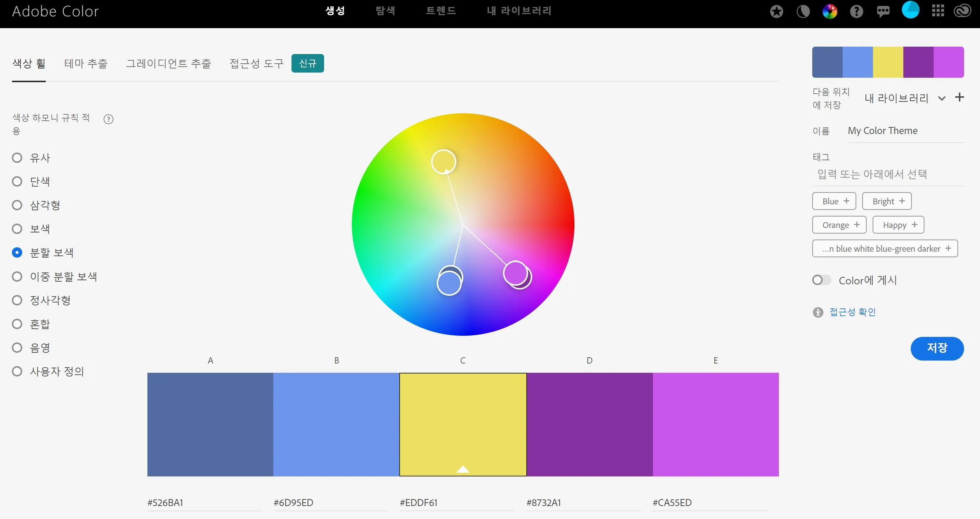
Task: Switch to the 테마 추출 tab
Action: 86,64
